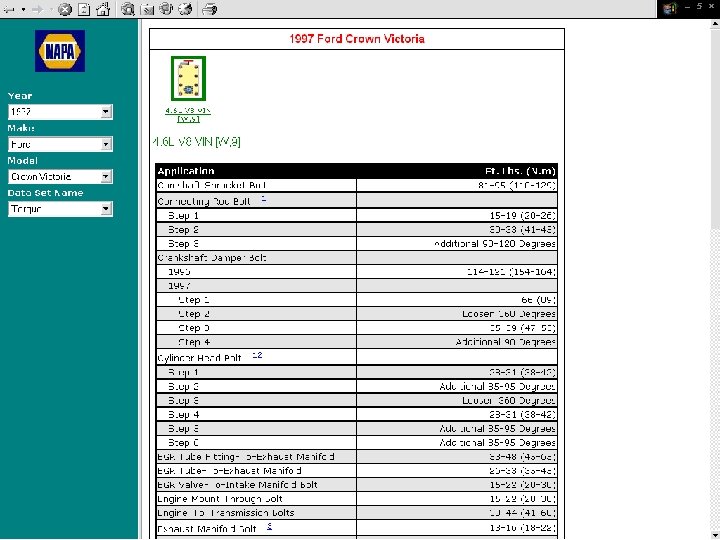Click the 'Application' column header
This screenshot has width=720, height=540.
click(x=186, y=171)
